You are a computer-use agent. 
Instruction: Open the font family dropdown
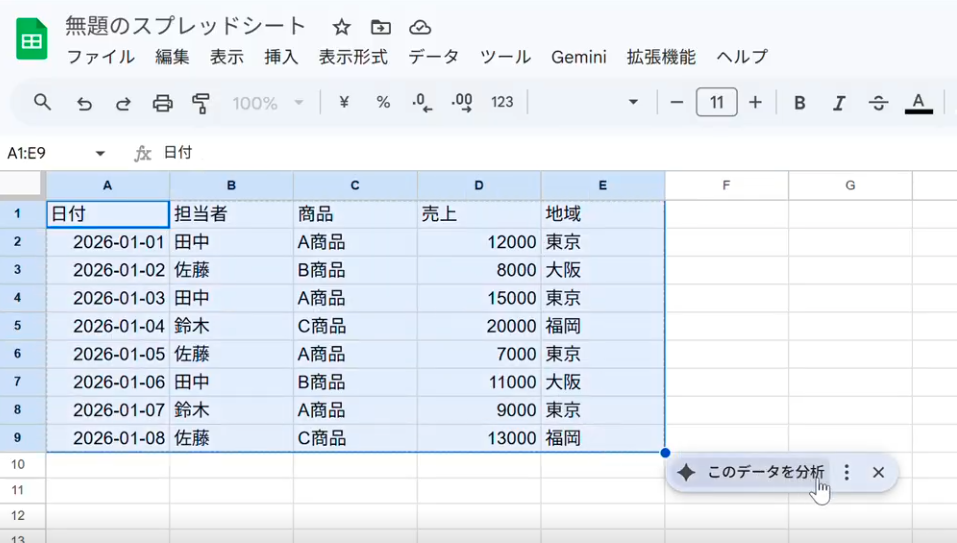pyautogui.click(x=586, y=102)
